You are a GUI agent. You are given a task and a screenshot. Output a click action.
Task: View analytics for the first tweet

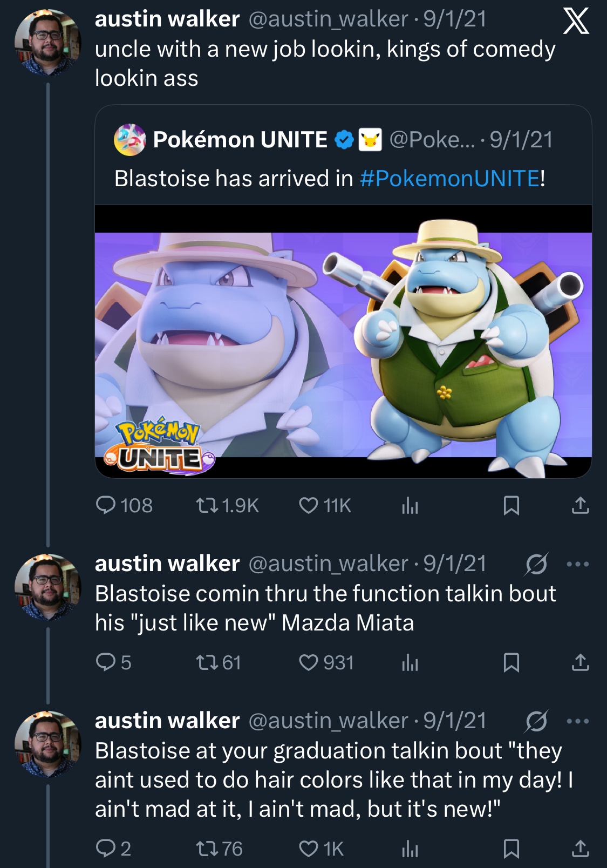pyautogui.click(x=410, y=506)
